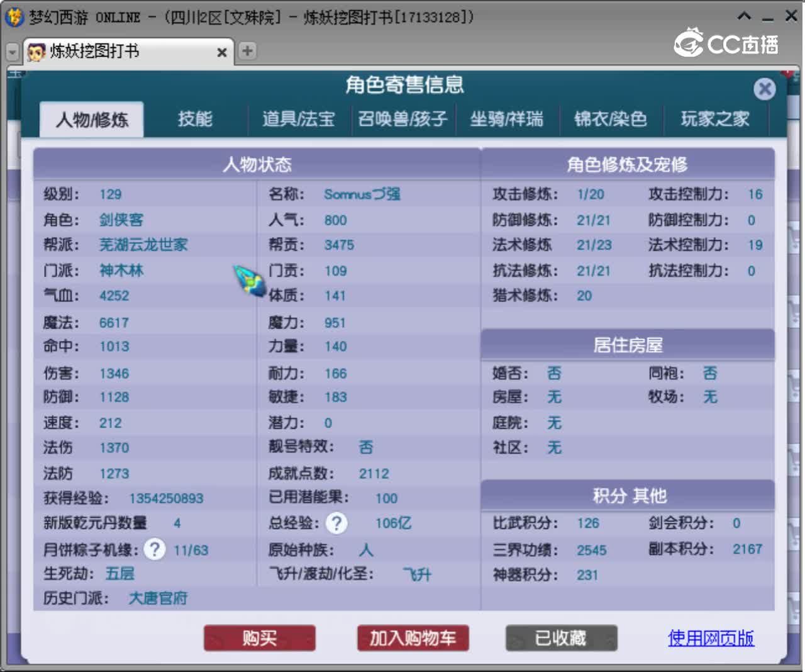The height and width of the screenshot is (672, 805).
Task: Click the 角色修炼及宠修 section header
Action: [x=628, y=164]
